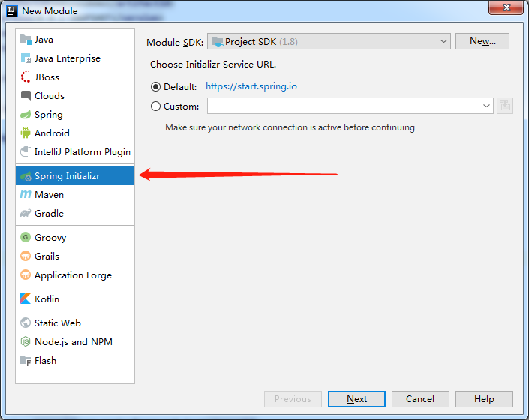
Task: Choose Spring Initializr module type
Action: tap(75, 176)
